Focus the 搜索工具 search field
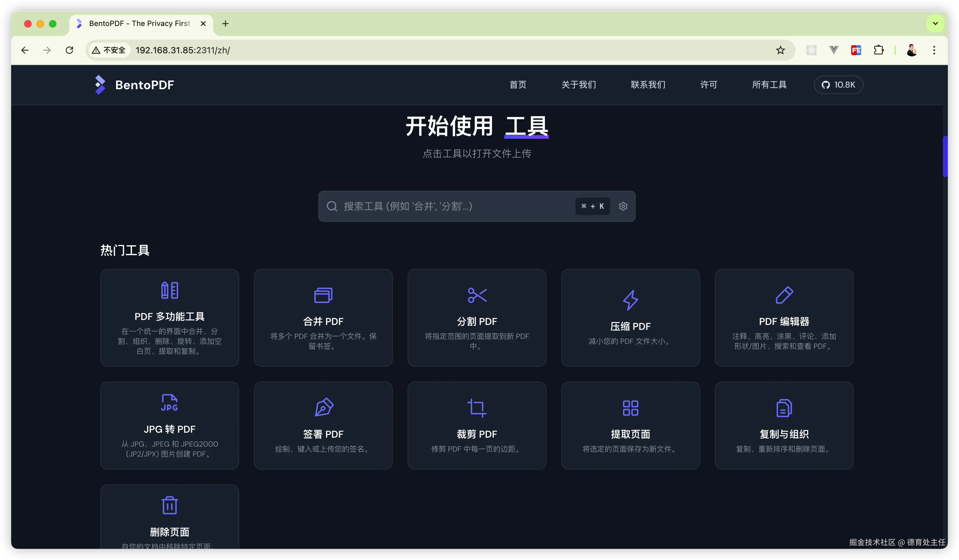This screenshot has width=959, height=560. pyautogui.click(x=477, y=206)
